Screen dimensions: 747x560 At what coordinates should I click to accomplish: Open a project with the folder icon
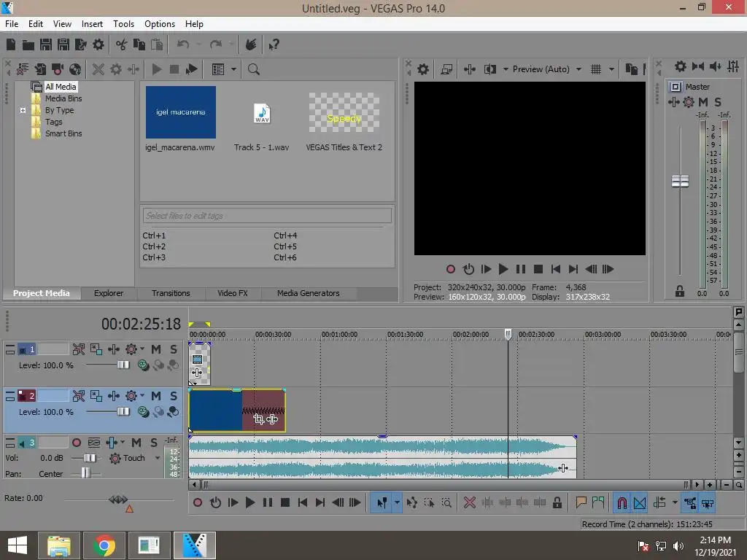(28, 44)
